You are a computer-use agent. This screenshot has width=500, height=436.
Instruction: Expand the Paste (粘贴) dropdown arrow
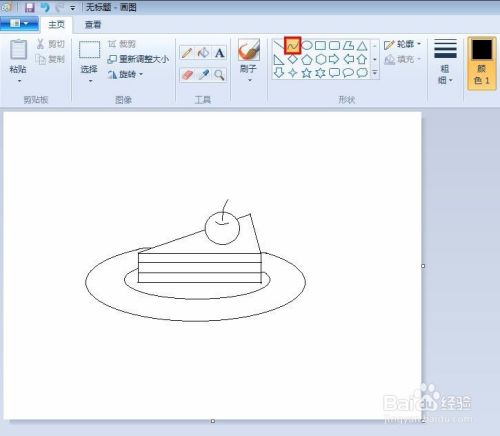tap(19, 81)
